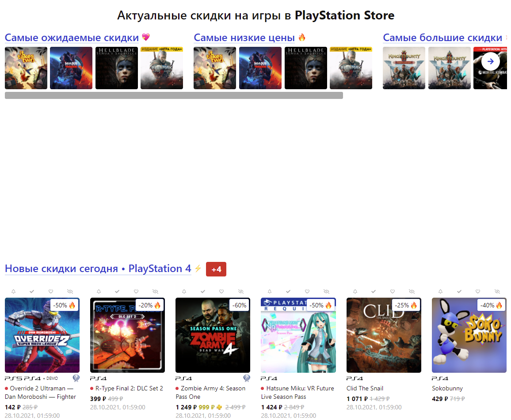Screen dimensions: 511x420
Task: Add Hatsune Miku season pass to wishlist via heart icon
Action: 307,291
